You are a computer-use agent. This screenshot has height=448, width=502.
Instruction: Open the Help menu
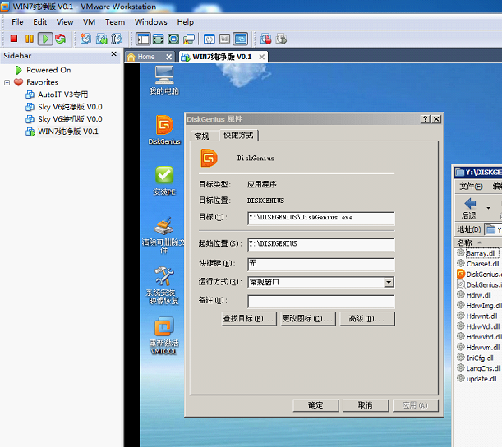[186, 21]
